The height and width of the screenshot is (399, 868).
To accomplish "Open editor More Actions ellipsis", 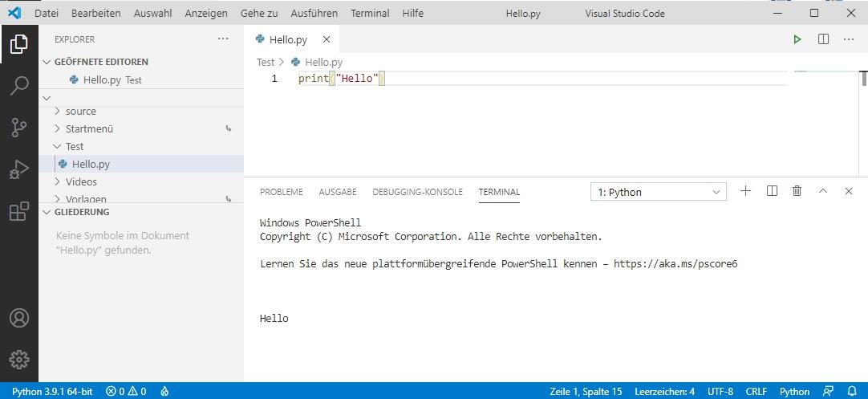I will (x=849, y=39).
